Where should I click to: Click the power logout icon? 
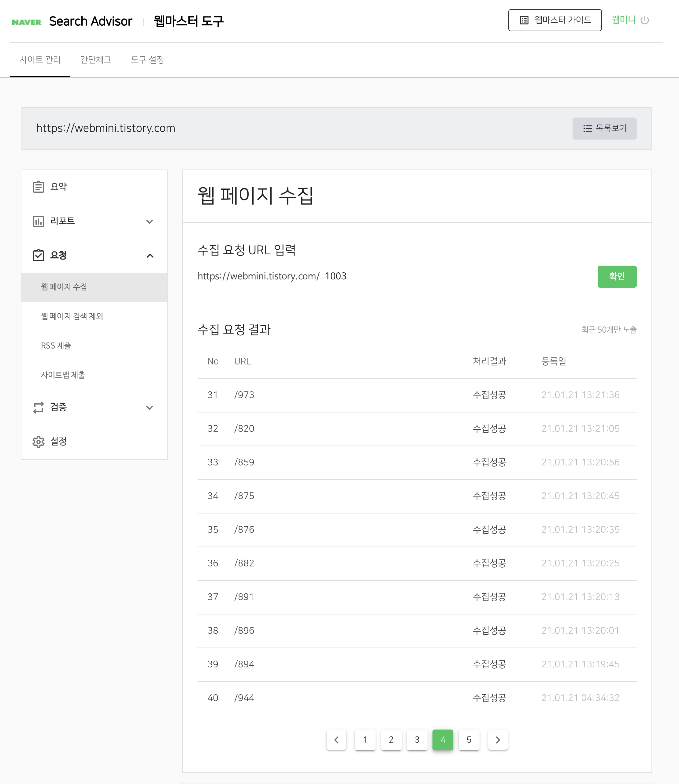coord(644,21)
